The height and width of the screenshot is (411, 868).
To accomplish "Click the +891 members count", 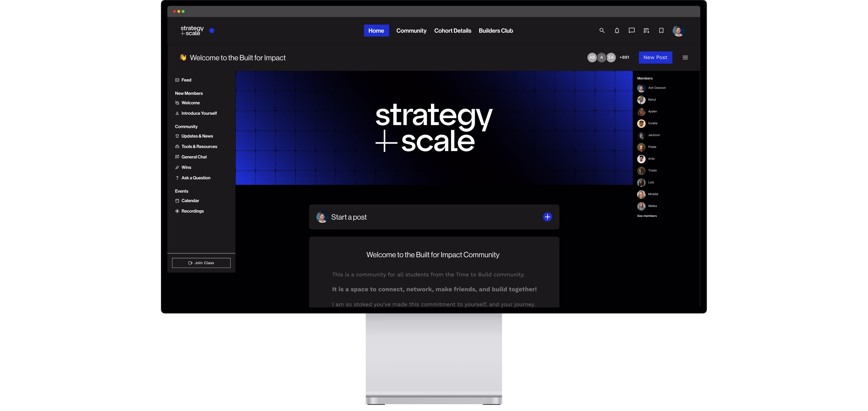I will point(624,57).
